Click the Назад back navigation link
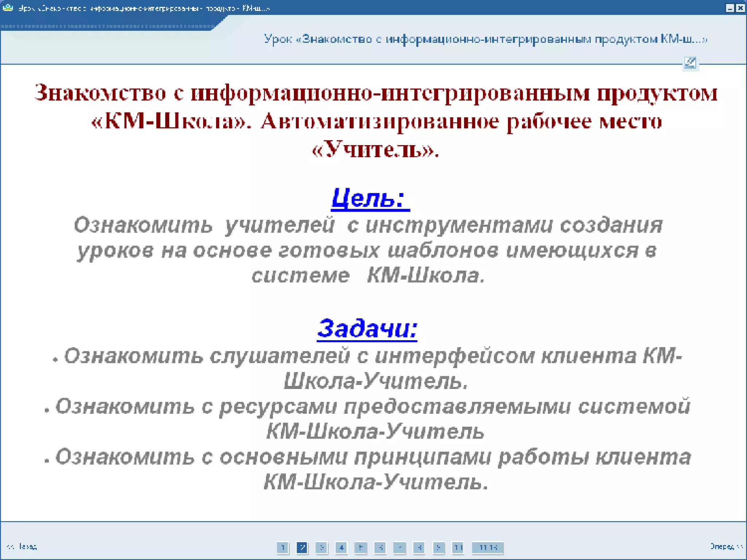This screenshot has height=560, width=747. point(22,547)
